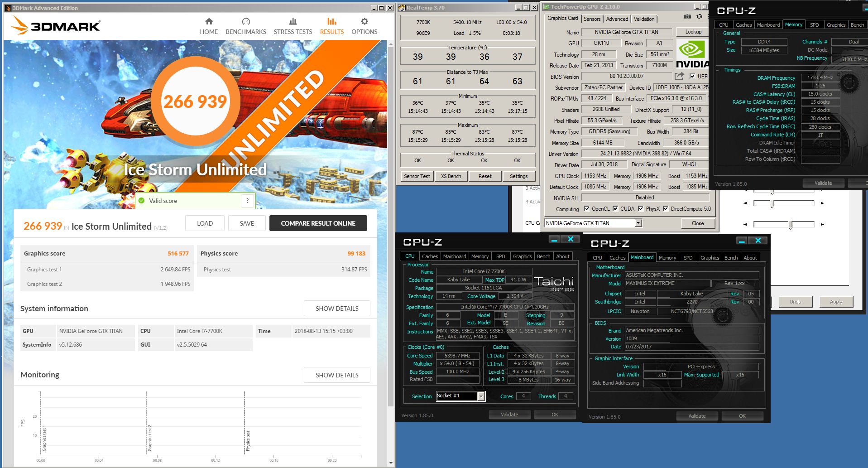Click Sensor Test in RealTemp
The height and width of the screenshot is (468, 868).
(x=417, y=176)
